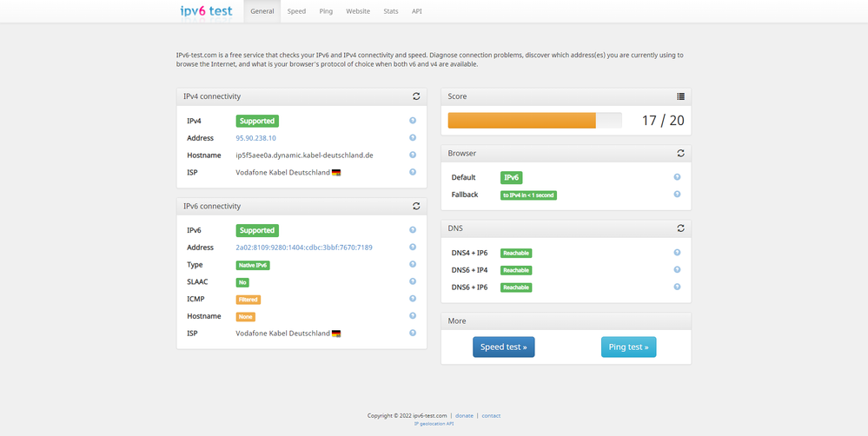Open help for Browser Fallback row
The width and height of the screenshot is (868, 436).
(x=677, y=195)
